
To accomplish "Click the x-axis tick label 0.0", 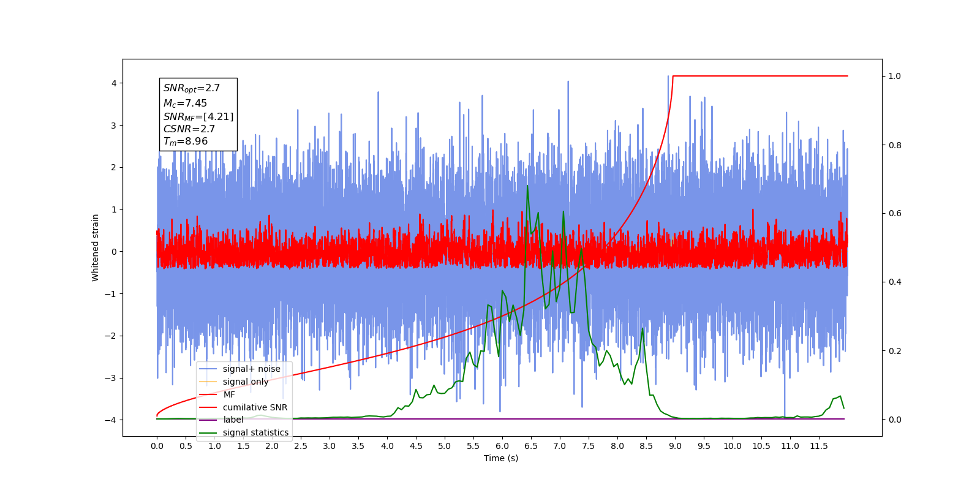I will (157, 446).
